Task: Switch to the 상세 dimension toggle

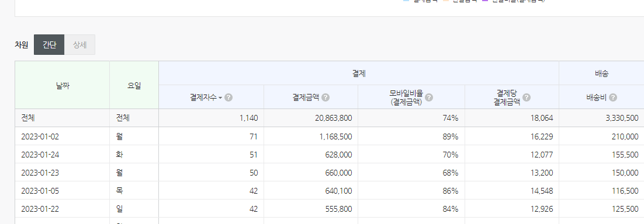Action: tap(79, 45)
